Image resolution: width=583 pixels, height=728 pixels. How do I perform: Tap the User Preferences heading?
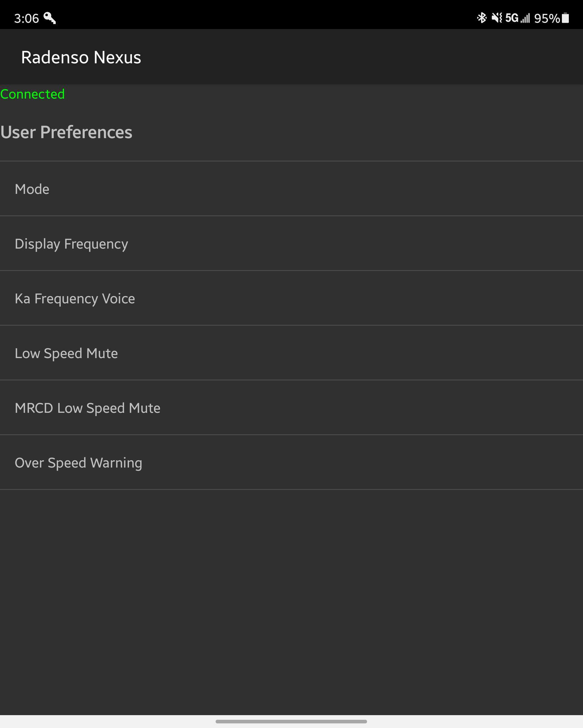point(66,132)
